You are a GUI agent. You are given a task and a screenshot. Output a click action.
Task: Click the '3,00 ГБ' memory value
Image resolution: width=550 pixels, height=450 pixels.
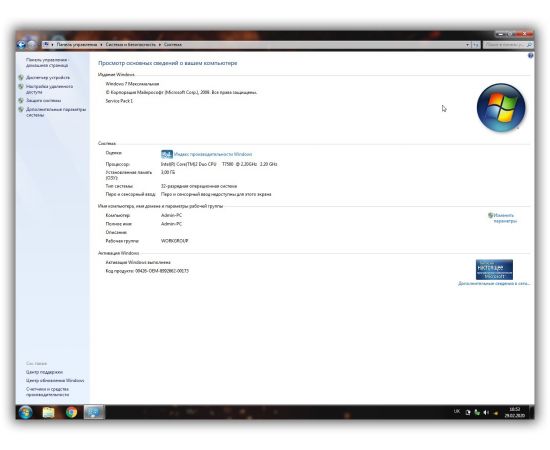(x=168, y=173)
